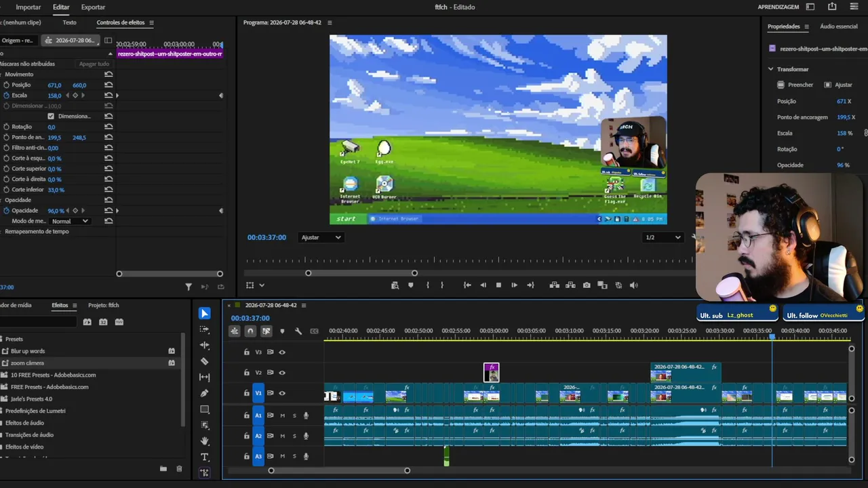This screenshot has height=488, width=868.
Task: Hide track V3 with its eye icon
Action: click(282, 352)
